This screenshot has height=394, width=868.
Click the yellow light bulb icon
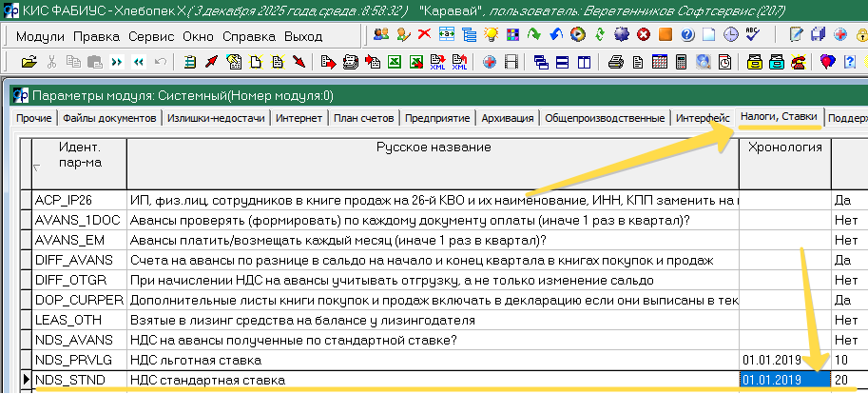pyautogui.click(x=491, y=34)
